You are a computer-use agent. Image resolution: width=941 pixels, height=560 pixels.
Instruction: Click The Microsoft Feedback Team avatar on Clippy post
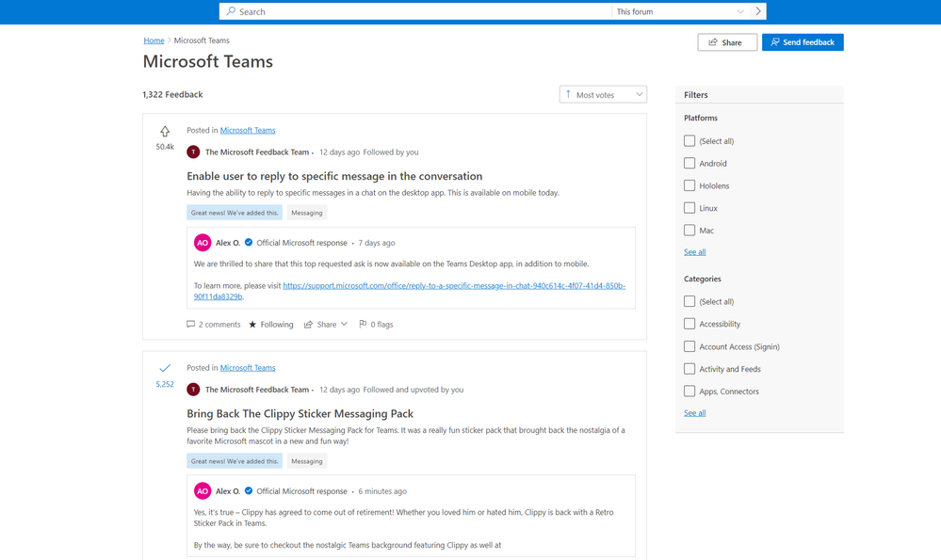[x=193, y=390]
